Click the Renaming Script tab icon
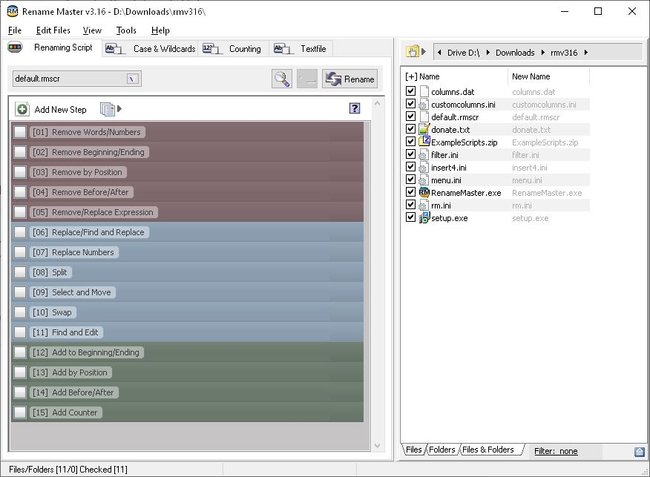Viewport: 650px width, 477px height. pos(15,48)
